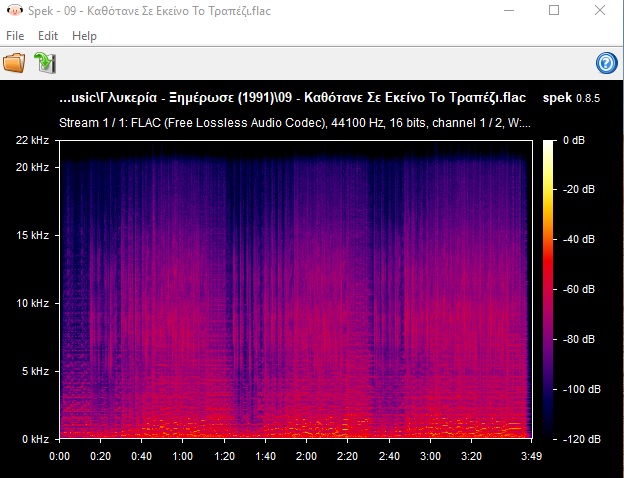
Task: Click the -40 dB scale label
Action: point(579,239)
